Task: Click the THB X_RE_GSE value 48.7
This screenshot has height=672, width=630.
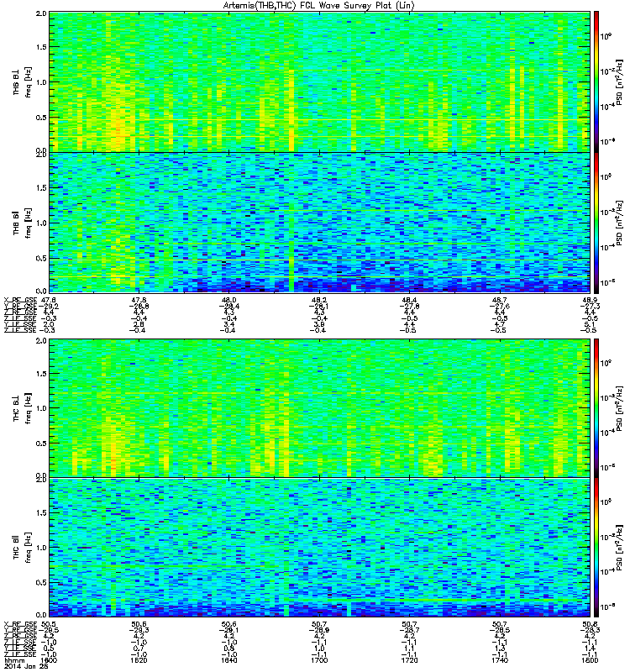Action: point(499,300)
